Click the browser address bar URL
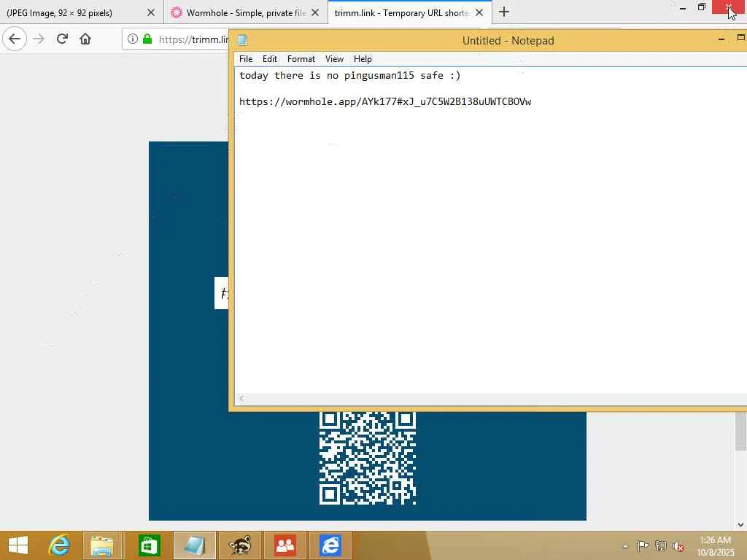 point(193,39)
